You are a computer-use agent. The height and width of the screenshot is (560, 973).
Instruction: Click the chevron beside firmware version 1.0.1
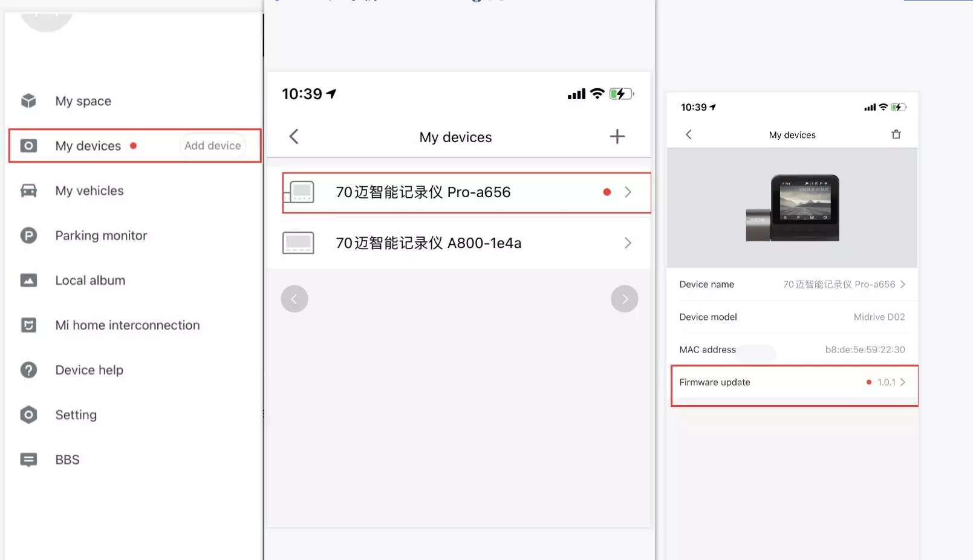point(902,382)
